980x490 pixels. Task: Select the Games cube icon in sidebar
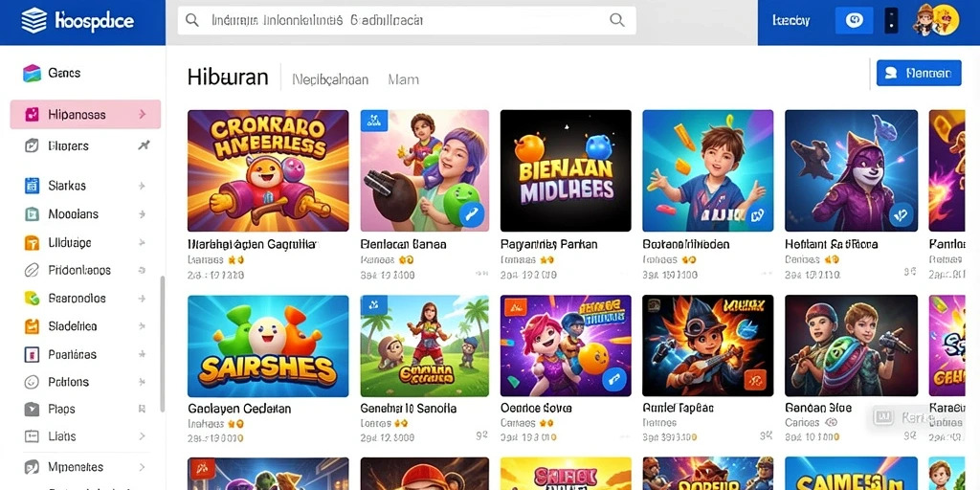(32, 73)
